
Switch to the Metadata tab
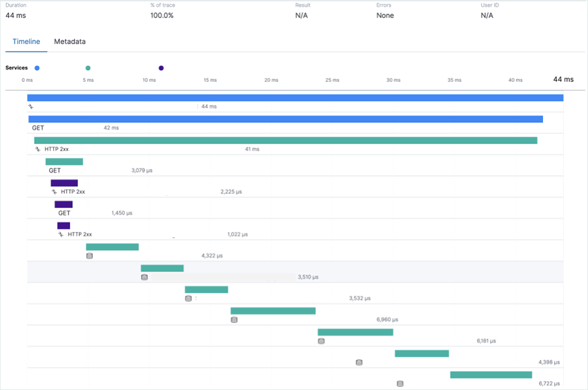point(70,42)
